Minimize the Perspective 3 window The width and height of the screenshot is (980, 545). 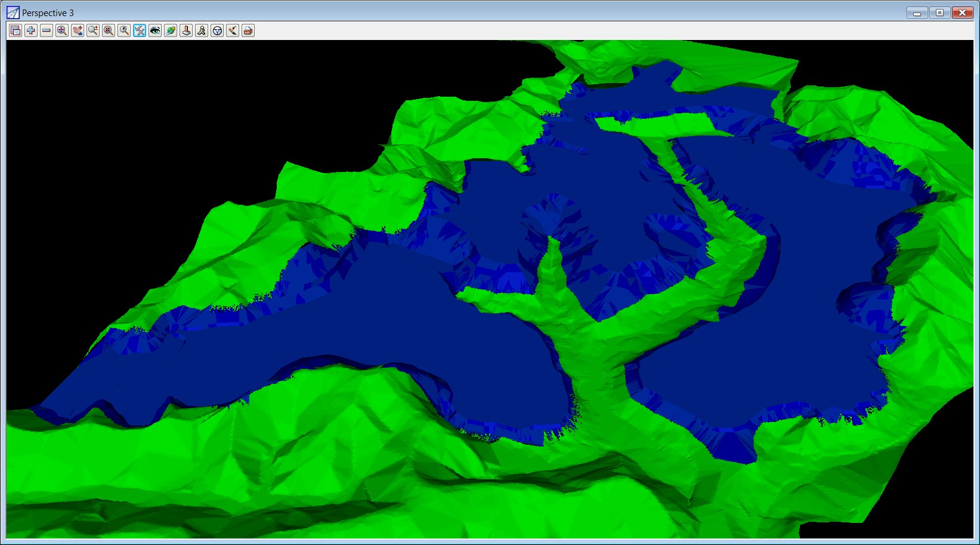(x=917, y=13)
